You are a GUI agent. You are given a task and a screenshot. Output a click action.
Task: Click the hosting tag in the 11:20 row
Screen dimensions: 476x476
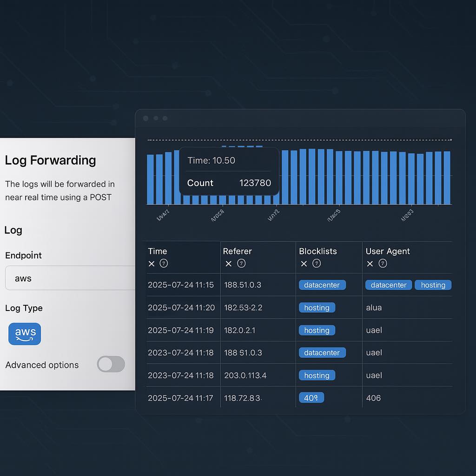pos(317,308)
